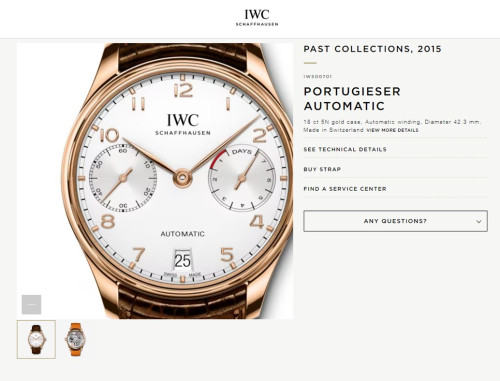Click the center hub of the watch hands
The width and height of the screenshot is (500, 381).
click(x=182, y=177)
